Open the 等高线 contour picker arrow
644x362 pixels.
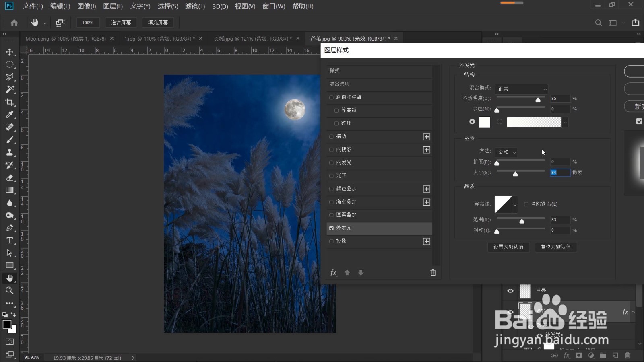click(515, 205)
